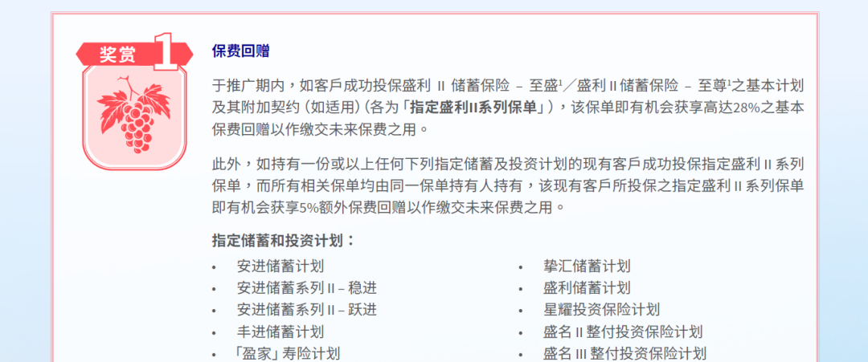Click the 保费回赠 heading
868x362 pixels.
pos(241,51)
